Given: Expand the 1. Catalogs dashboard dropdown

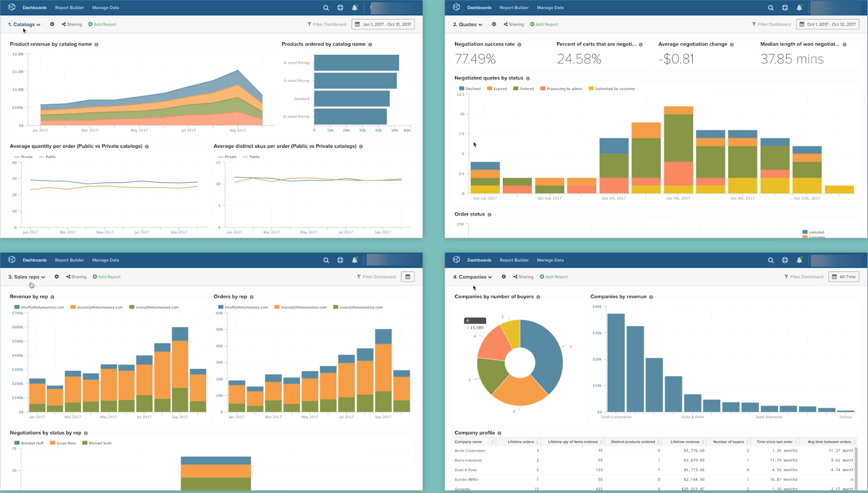Looking at the screenshot, I should click(x=24, y=24).
